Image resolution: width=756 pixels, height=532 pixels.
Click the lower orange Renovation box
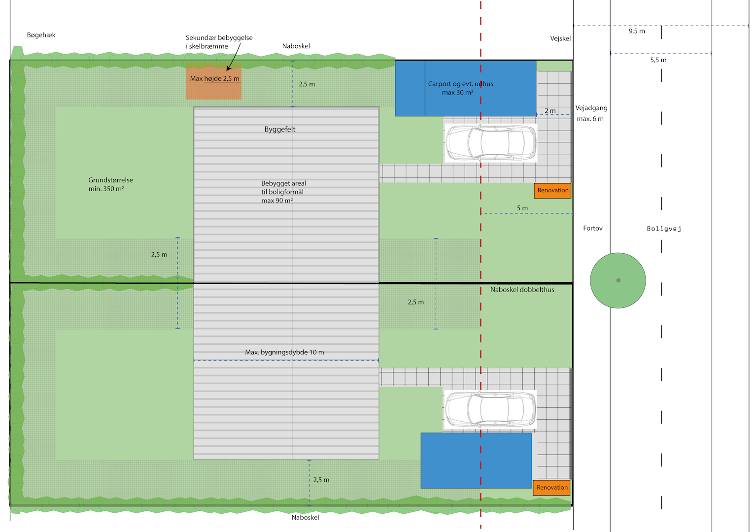(x=551, y=488)
